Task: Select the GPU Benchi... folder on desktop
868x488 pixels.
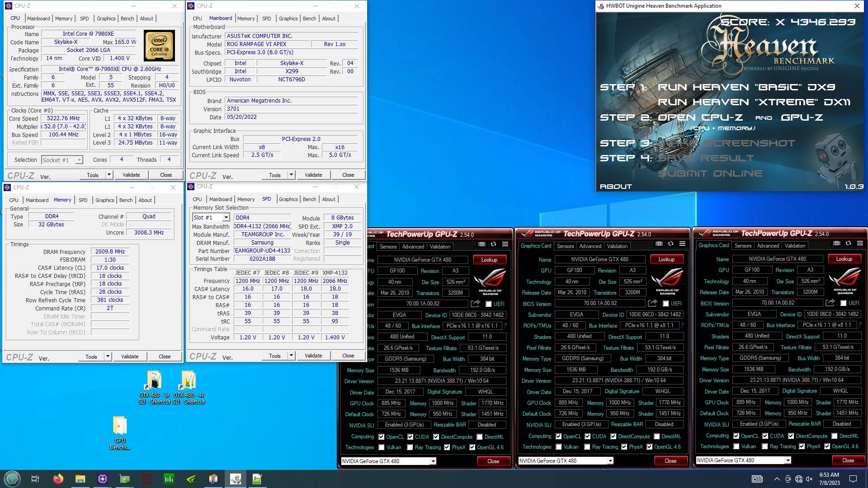Action: (120, 433)
